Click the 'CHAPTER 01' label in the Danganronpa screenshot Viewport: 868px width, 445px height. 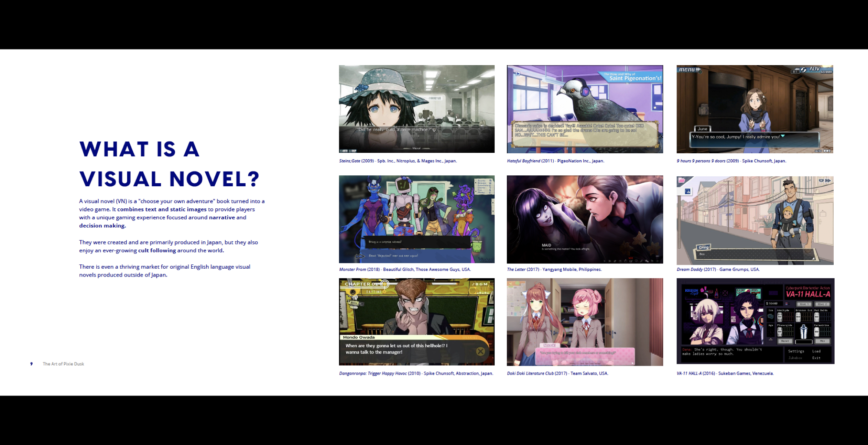pos(362,284)
